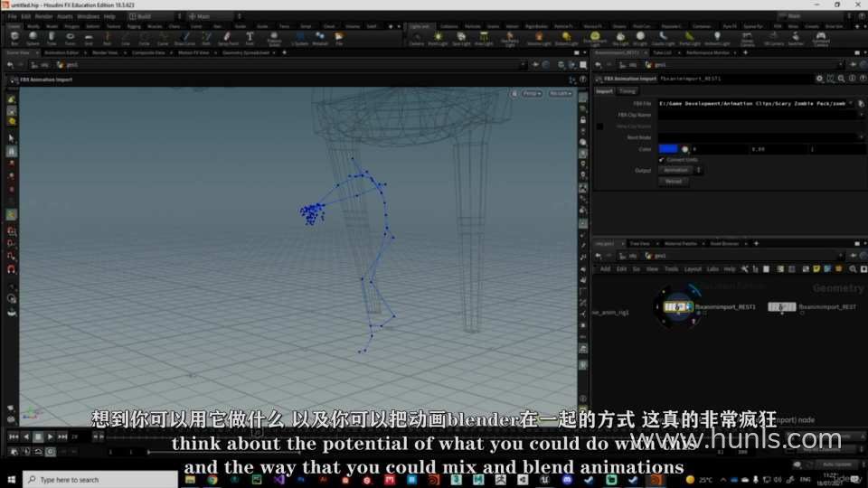Image resolution: width=868 pixels, height=488 pixels.
Task: Select the Tube shelf tool
Action: (x=52, y=38)
